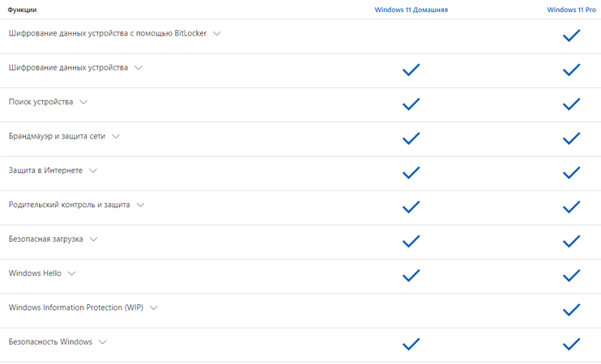Image resolution: width=601 pixels, height=364 pixels.
Task: Click the 'Поиск устройства' checkmark in Домашняя column
Action: tap(411, 104)
